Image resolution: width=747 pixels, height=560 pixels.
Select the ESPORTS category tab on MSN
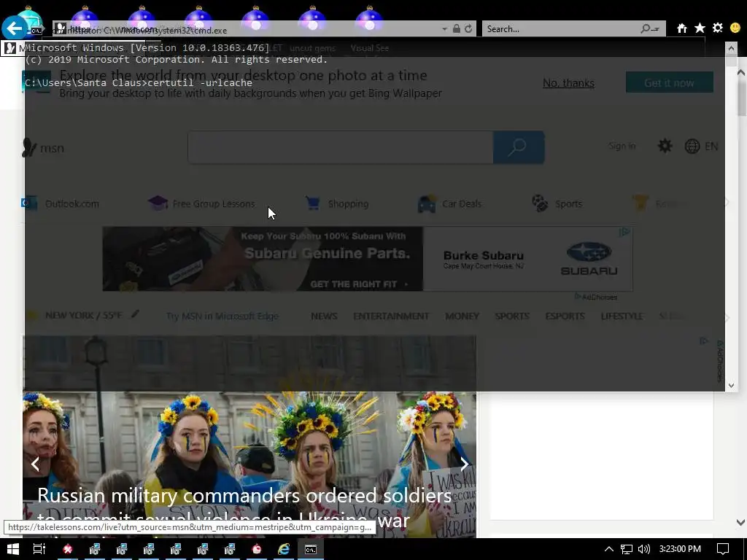[x=565, y=316]
